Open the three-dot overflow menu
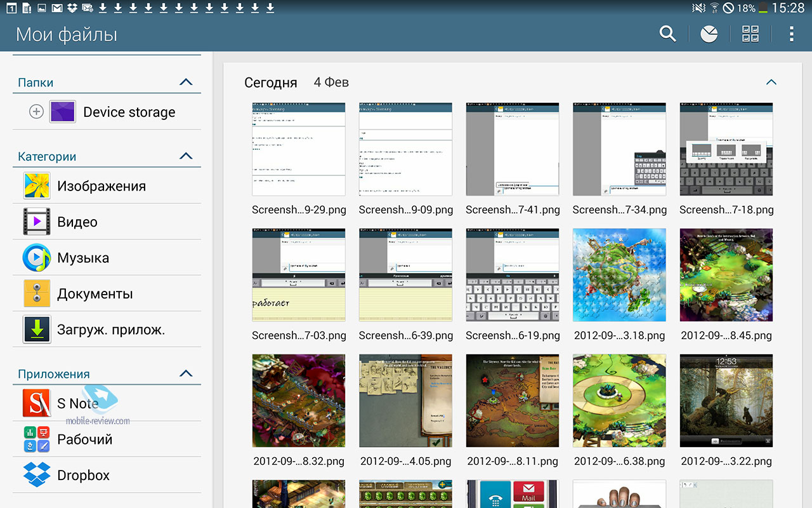 point(791,34)
